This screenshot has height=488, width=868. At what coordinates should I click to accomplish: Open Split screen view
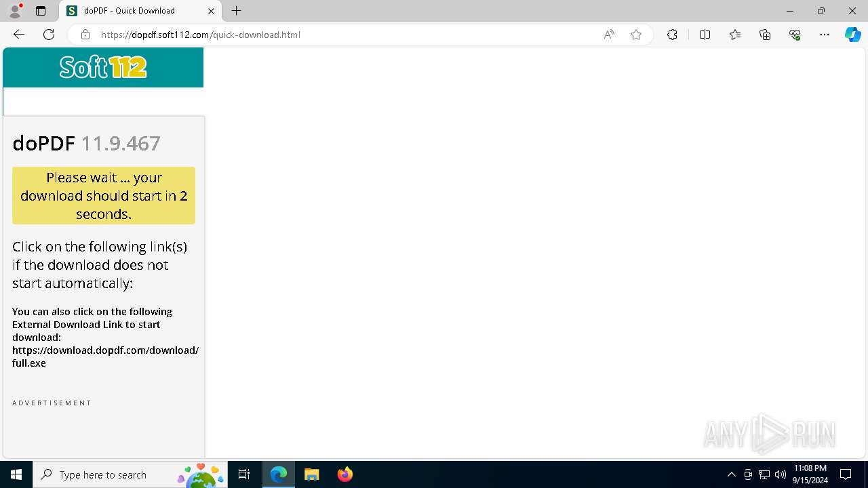point(705,35)
